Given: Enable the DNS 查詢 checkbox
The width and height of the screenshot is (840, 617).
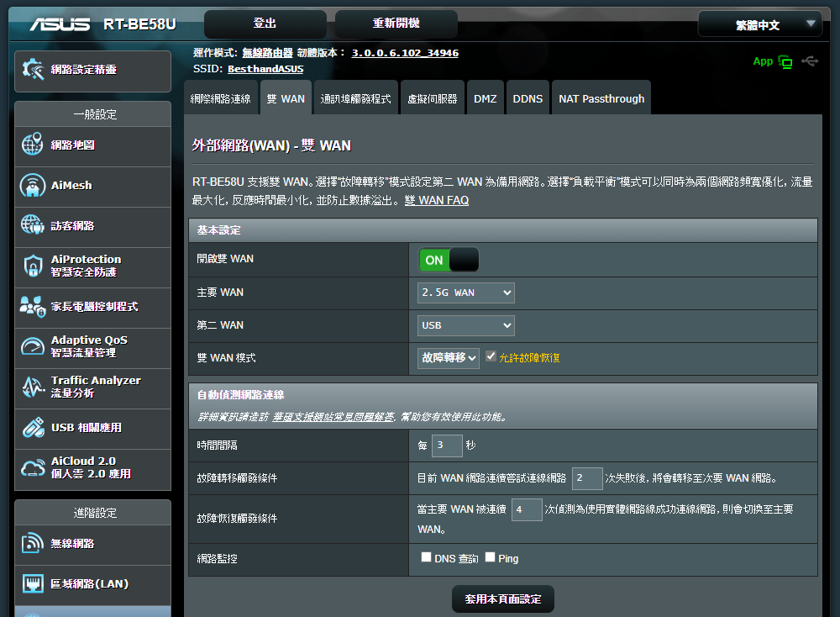Looking at the screenshot, I should (426, 557).
